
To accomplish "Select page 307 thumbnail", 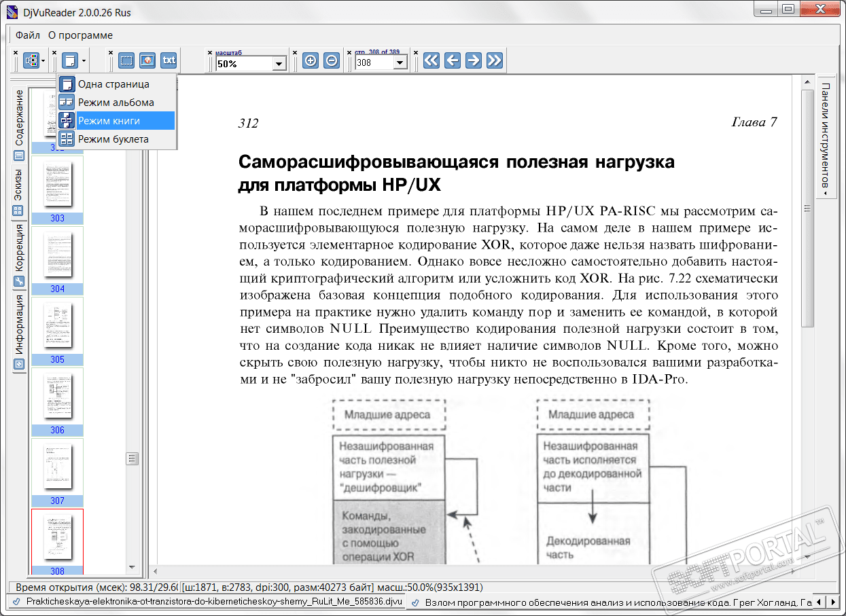I will click(57, 473).
